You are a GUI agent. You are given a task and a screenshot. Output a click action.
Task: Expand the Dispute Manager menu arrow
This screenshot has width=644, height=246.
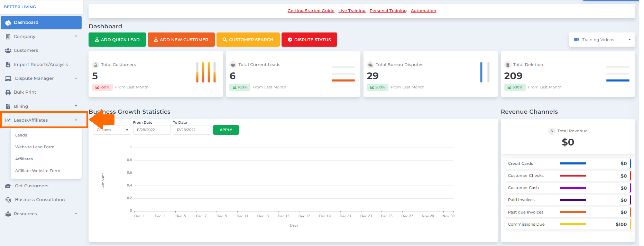tap(76, 78)
